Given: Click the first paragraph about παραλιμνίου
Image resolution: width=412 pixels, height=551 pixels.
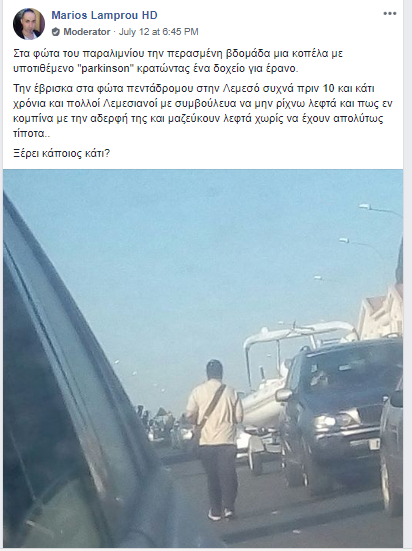Looking at the screenshot, I should pyautogui.click(x=178, y=61).
